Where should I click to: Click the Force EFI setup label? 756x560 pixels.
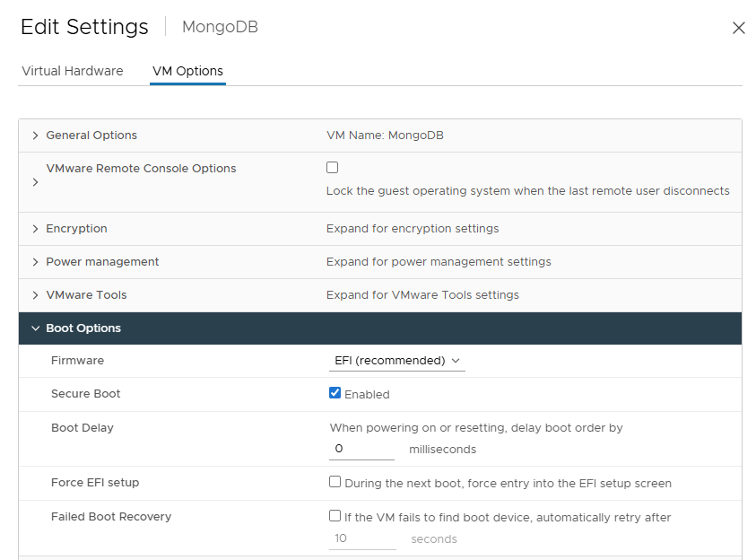point(95,483)
